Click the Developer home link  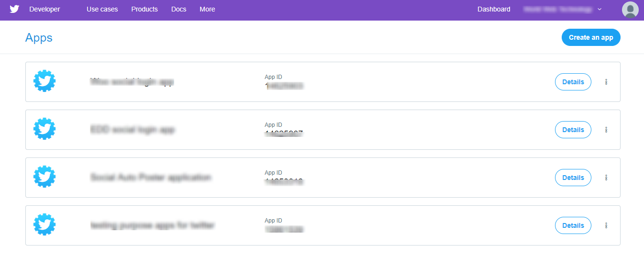click(x=44, y=9)
